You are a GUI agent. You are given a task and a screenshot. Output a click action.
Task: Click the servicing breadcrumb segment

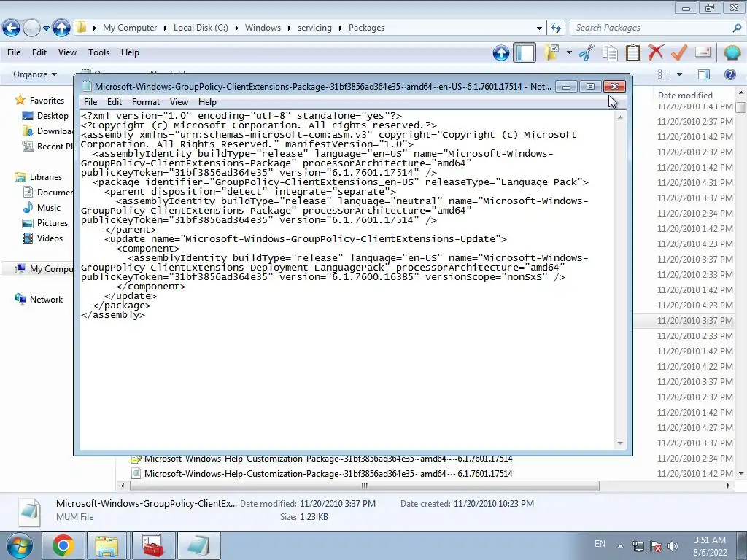click(314, 28)
